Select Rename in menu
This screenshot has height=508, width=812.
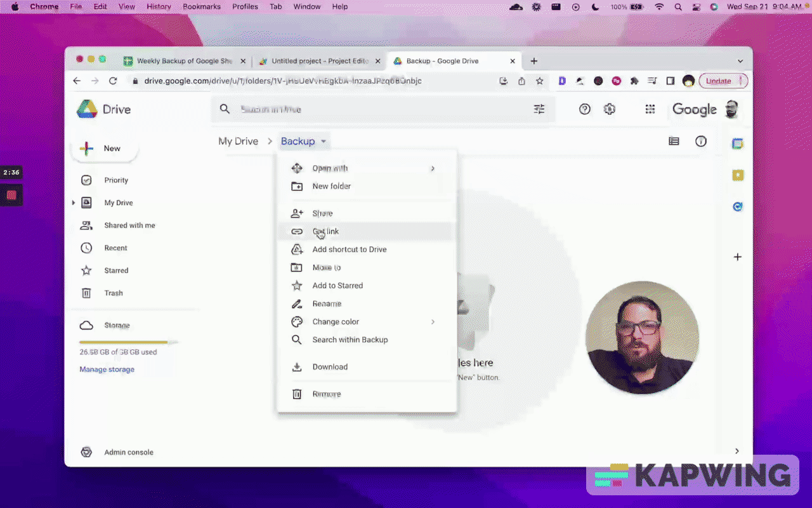367,304
